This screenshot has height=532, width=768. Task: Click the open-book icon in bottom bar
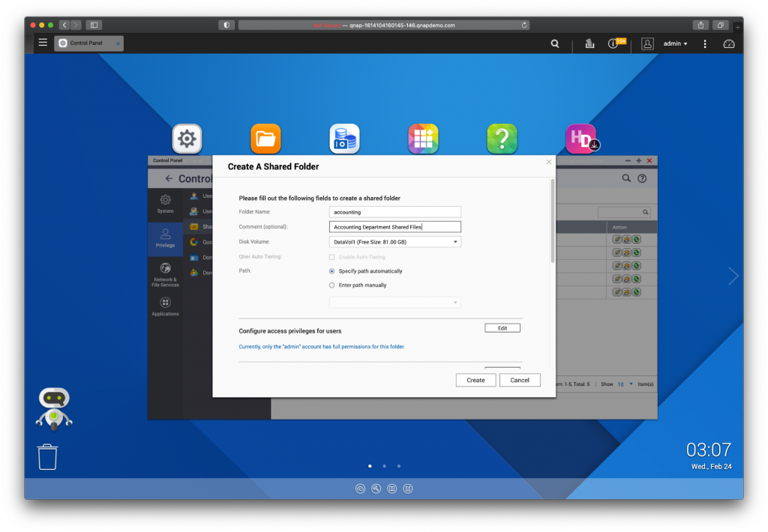click(x=391, y=489)
